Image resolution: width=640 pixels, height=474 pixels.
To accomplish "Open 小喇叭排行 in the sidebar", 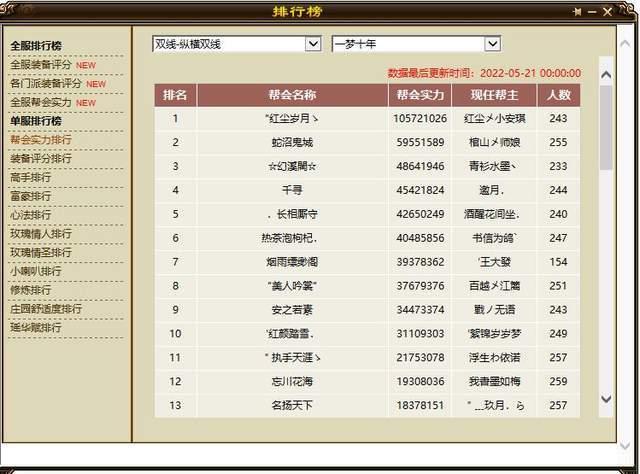I will (x=36, y=271).
